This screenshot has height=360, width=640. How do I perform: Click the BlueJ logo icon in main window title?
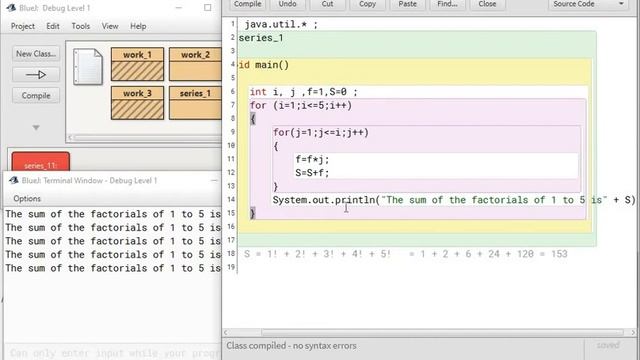click(11, 8)
